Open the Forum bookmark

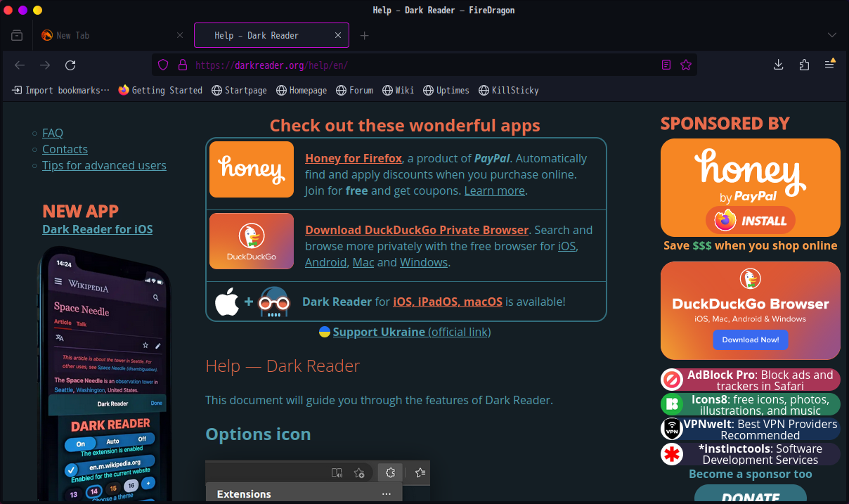(355, 90)
